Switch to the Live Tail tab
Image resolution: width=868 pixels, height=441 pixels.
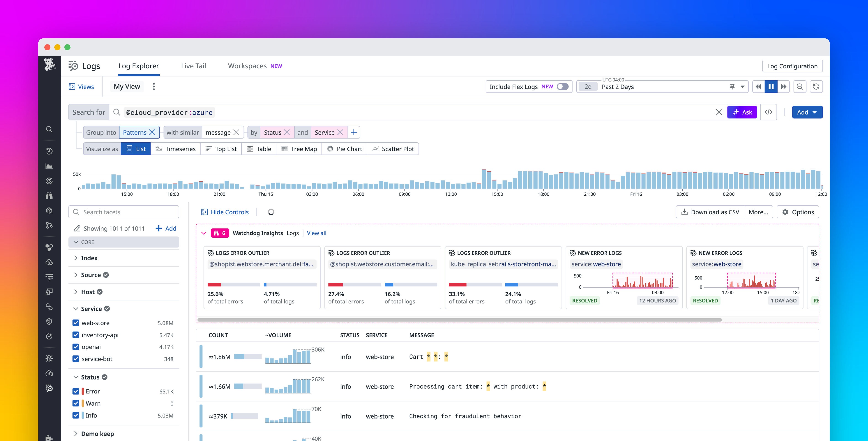193,66
